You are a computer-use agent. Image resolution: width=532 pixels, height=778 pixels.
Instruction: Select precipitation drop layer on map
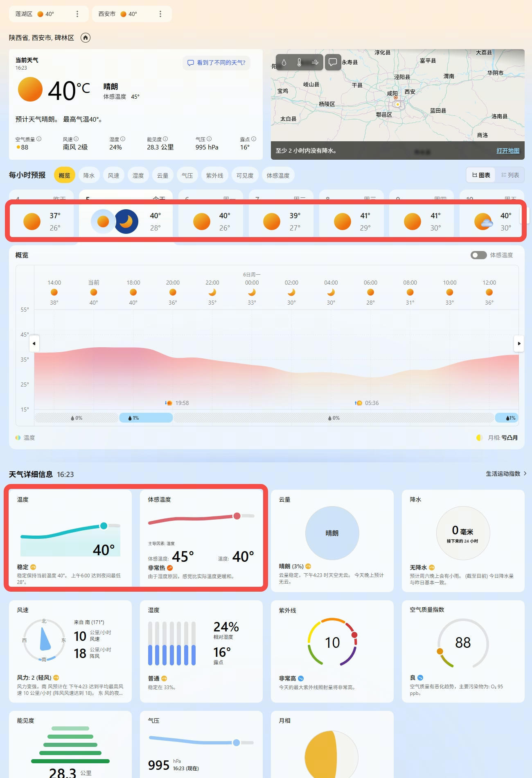[x=284, y=62]
